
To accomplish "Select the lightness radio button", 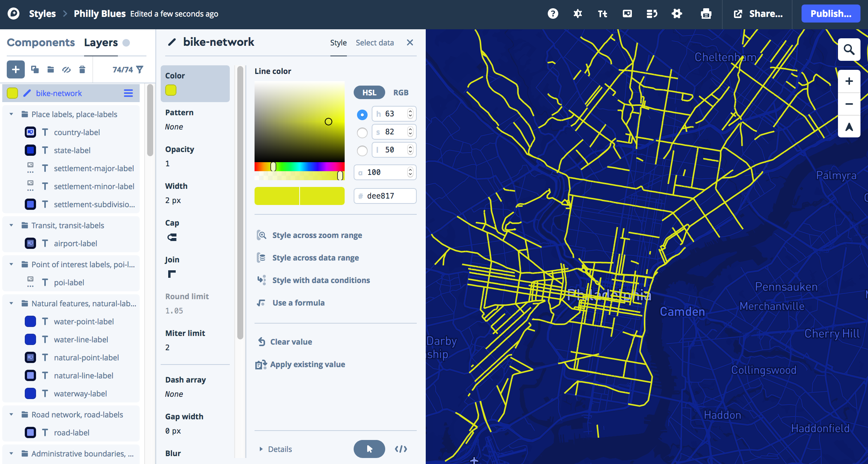I will (362, 151).
